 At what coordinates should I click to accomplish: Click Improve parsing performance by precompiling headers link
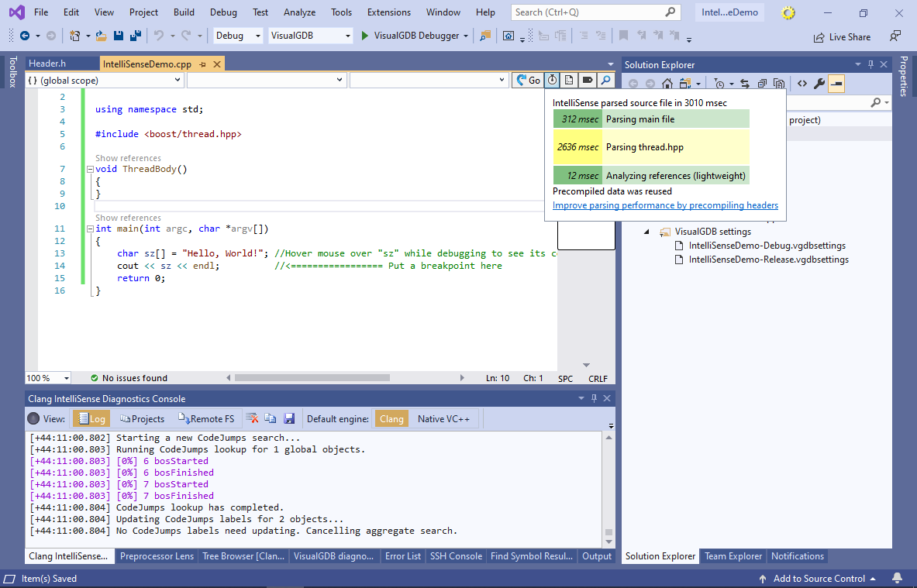tap(666, 205)
